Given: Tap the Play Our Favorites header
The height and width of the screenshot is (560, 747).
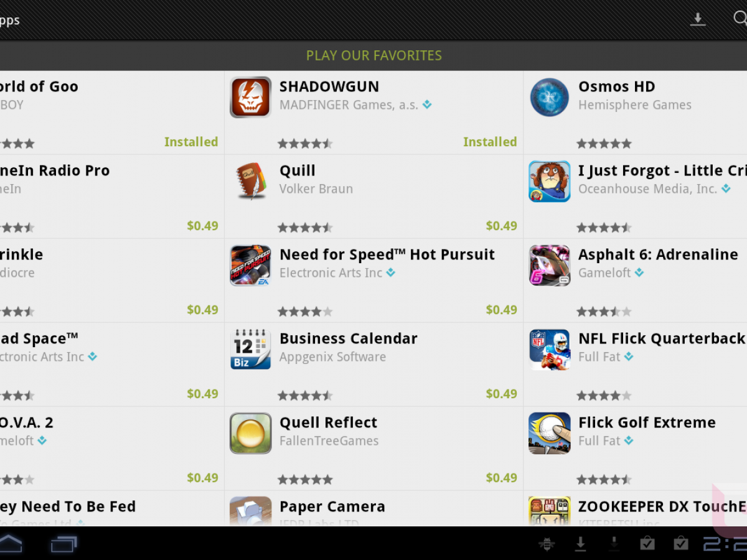Looking at the screenshot, I should (374, 55).
